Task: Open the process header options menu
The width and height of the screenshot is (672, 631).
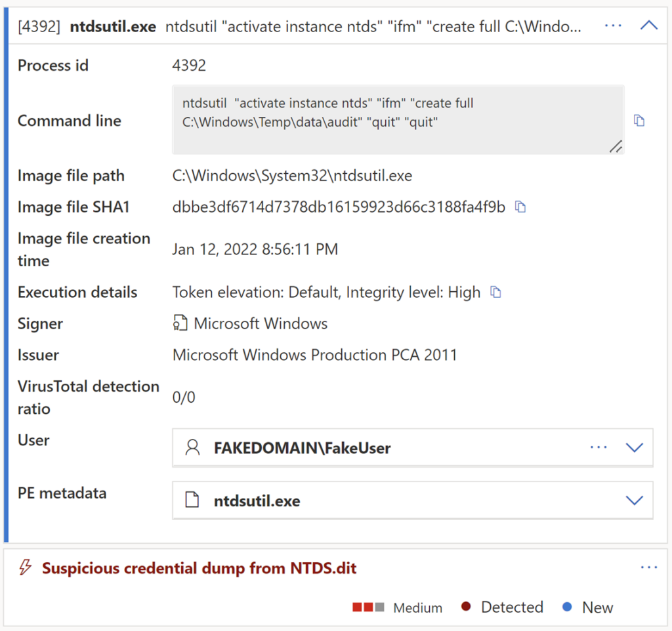Action: 613,25
